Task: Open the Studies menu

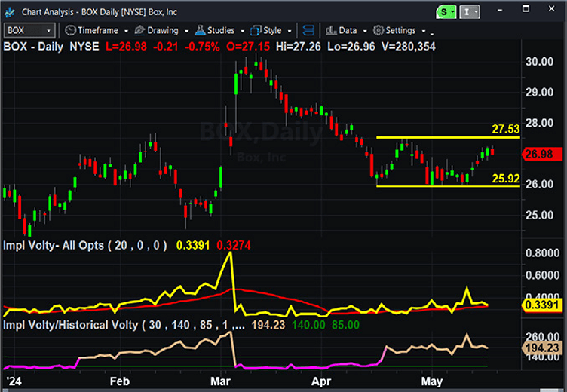Action: coord(221,31)
